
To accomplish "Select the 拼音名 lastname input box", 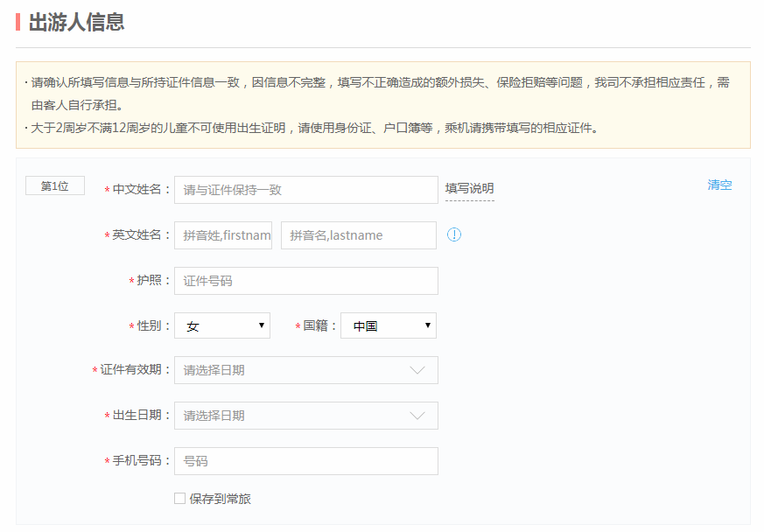I will pyautogui.click(x=358, y=235).
